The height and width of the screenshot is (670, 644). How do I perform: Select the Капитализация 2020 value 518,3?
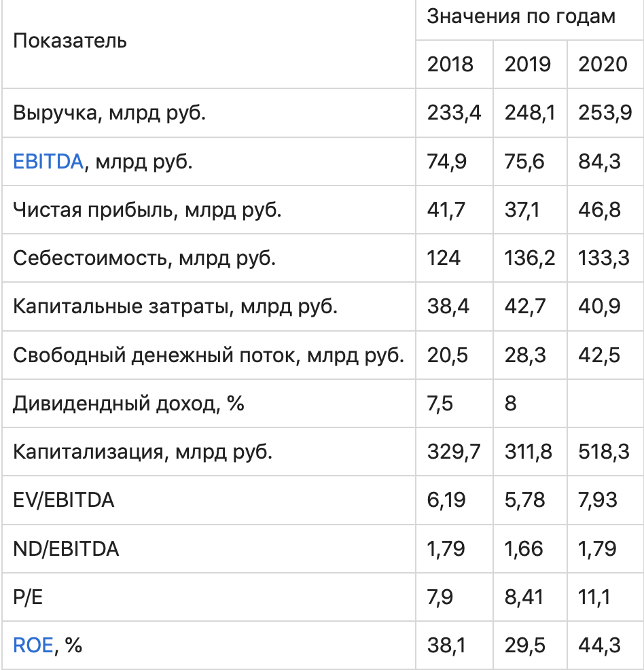click(603, 452)
